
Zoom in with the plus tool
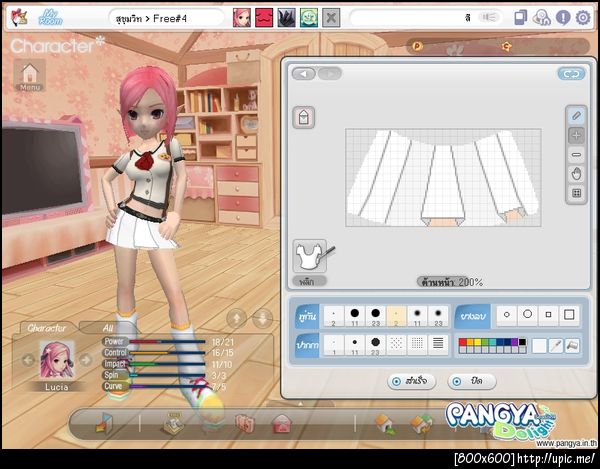(576, 135)
